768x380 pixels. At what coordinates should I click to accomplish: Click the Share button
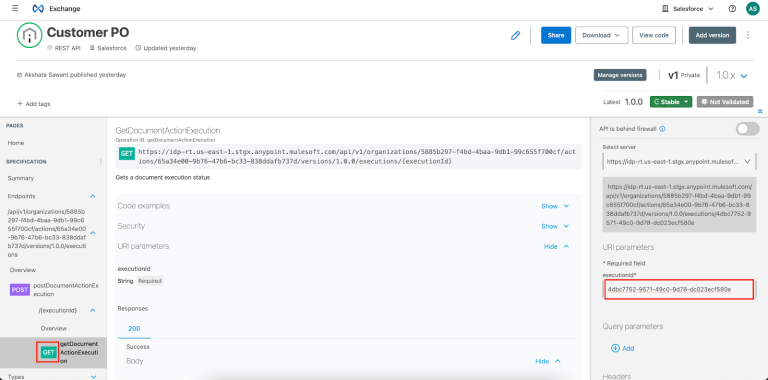coord(556,35)
